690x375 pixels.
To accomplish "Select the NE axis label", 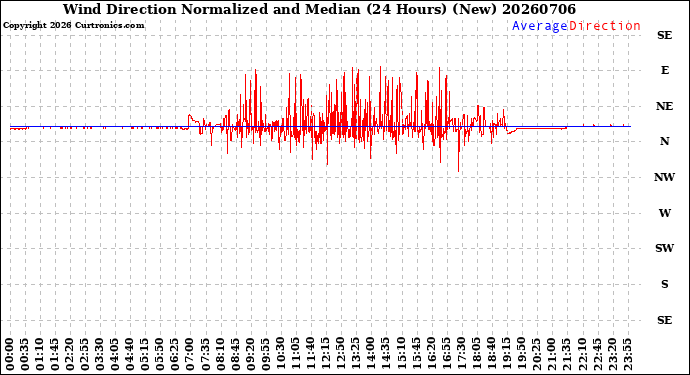I will [x=664, y=107].
